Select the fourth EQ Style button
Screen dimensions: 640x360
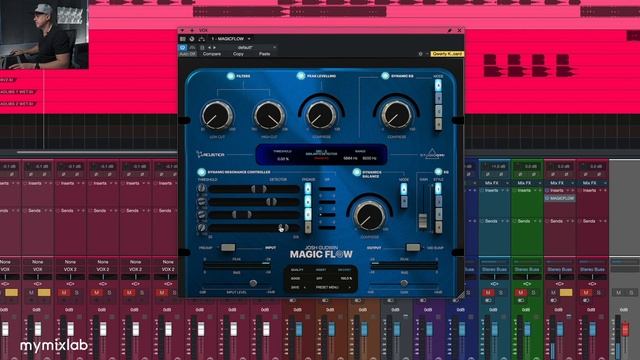pos(438,227)
